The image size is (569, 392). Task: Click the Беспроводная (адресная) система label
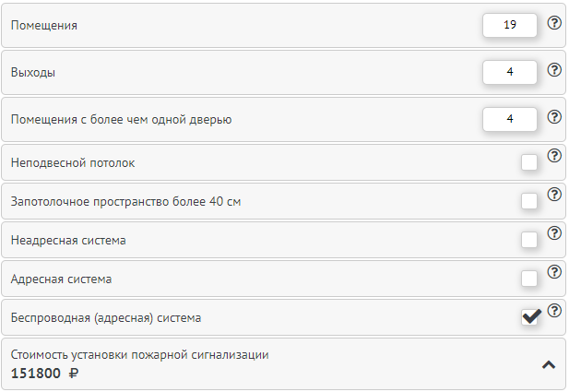[106, 317]
